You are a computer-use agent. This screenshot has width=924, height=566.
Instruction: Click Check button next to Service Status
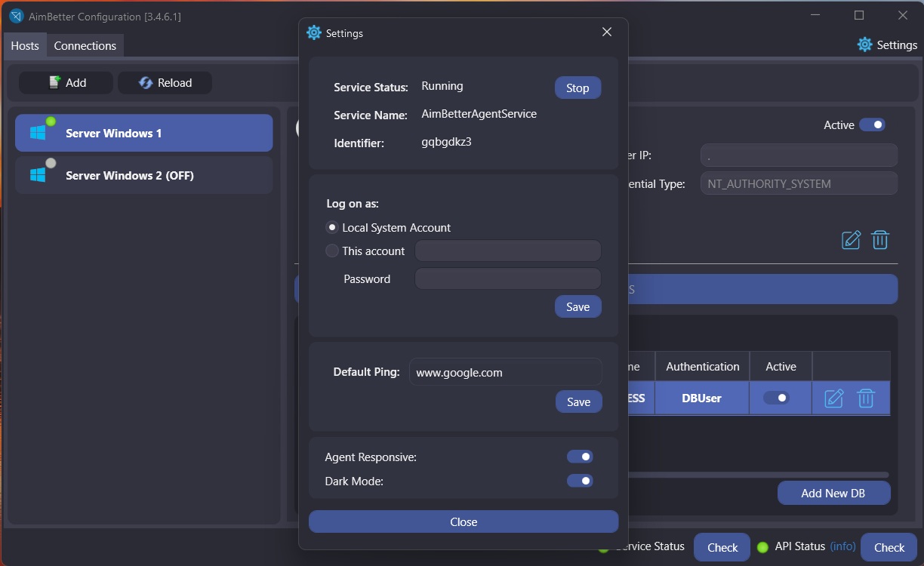(722, 547)
